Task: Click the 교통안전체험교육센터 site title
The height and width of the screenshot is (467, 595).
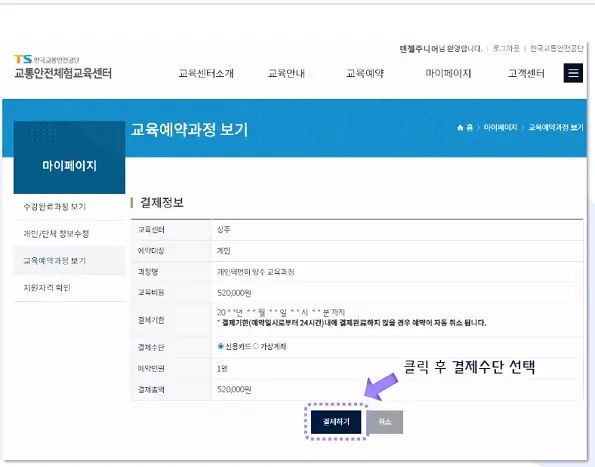Action: point(63,73)
